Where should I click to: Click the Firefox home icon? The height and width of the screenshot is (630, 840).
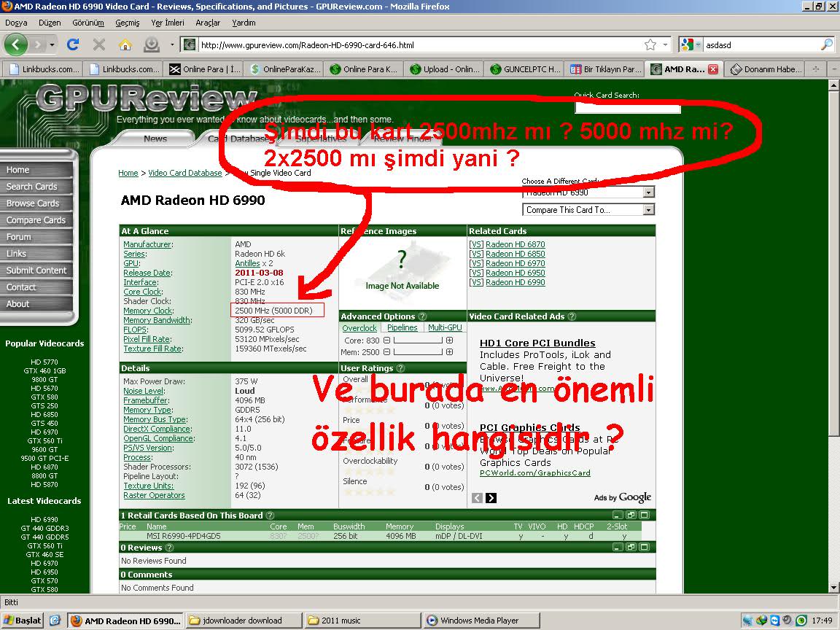(x=125, y=44)
